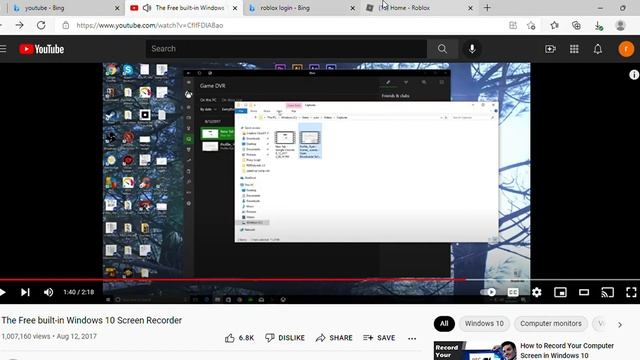This screenshot has width=640, height=360.
Task: Show more filter chips with arrow
Action: 620,325
